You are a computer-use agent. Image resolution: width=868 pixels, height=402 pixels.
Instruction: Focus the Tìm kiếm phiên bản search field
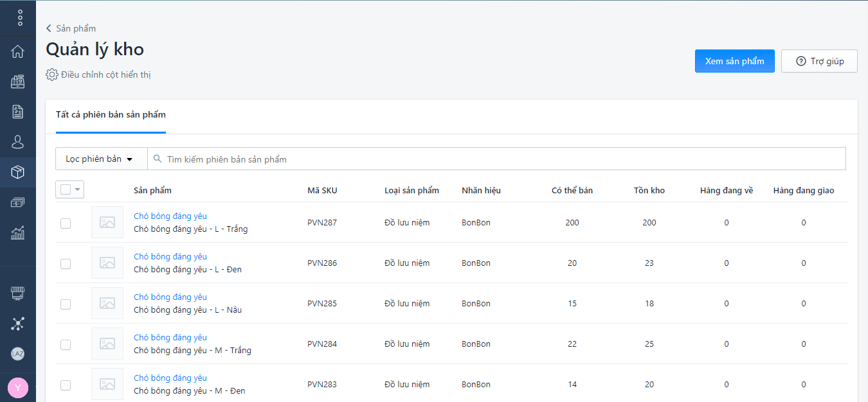click(x=502, y=159)
